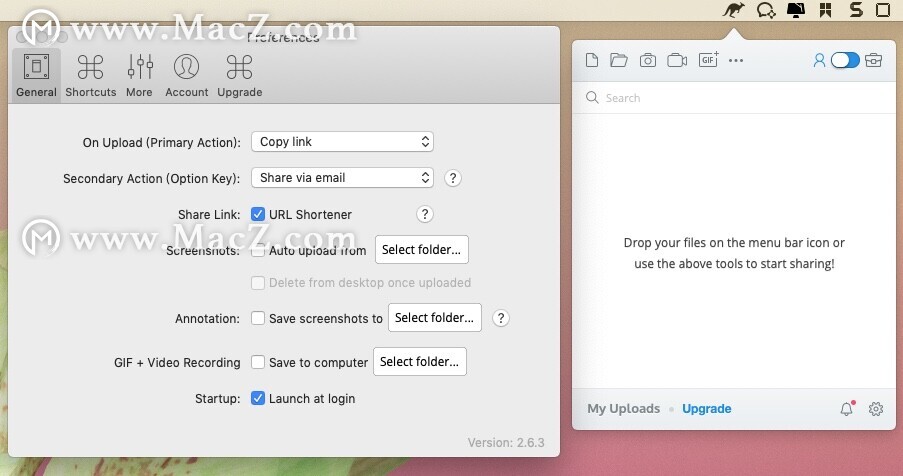Click the S-shaped menu bar icon
This screenshot has height=476, width=903.
tap(856, 10)
